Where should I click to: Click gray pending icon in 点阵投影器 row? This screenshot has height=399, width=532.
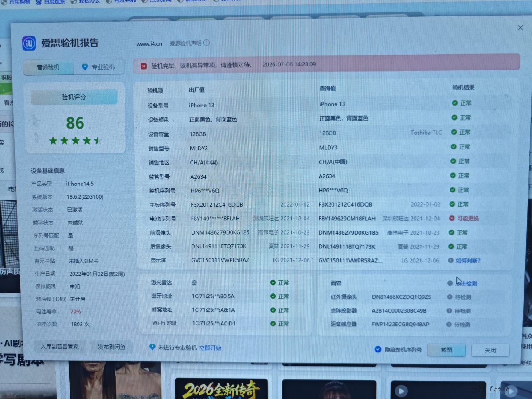coord(449,311)
